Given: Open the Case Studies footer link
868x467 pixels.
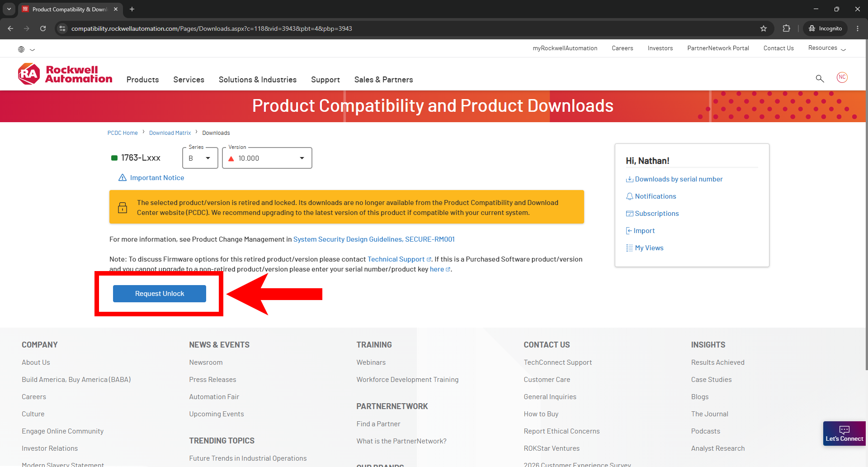Looking at the screenshot, I should [711, 380].
